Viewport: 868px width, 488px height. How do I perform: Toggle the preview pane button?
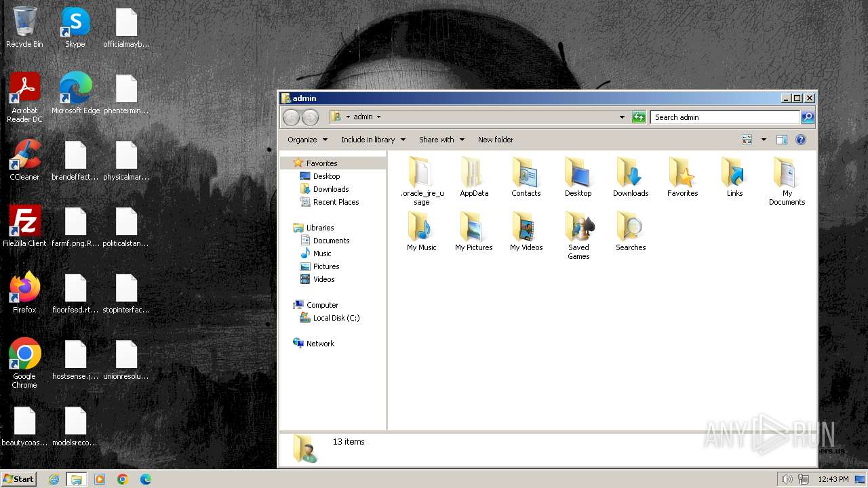781,140
